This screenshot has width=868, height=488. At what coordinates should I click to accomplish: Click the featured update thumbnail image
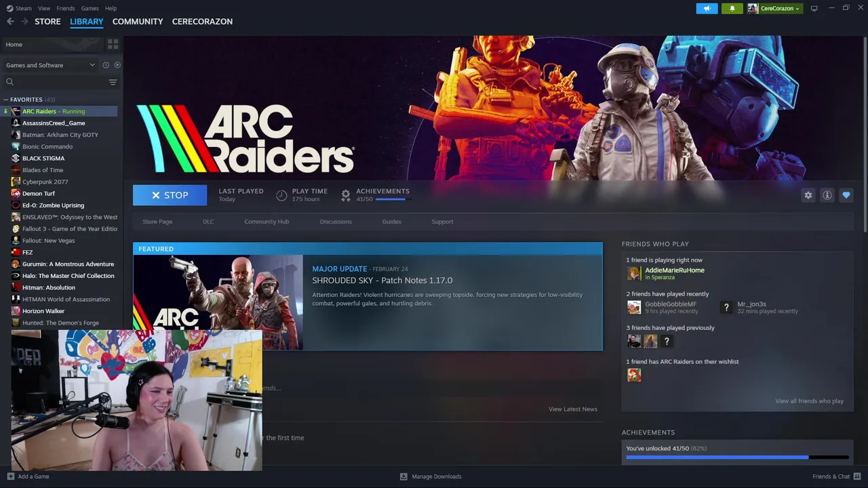pyautogui.click(x=218, y=302)
